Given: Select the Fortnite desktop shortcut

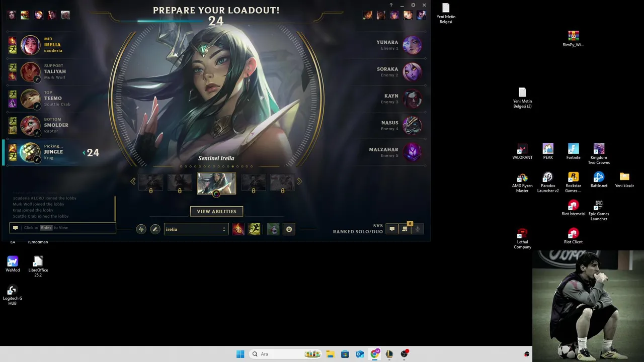Looking at the screenshot, I should pyautogui.click(x=573, y=151).
